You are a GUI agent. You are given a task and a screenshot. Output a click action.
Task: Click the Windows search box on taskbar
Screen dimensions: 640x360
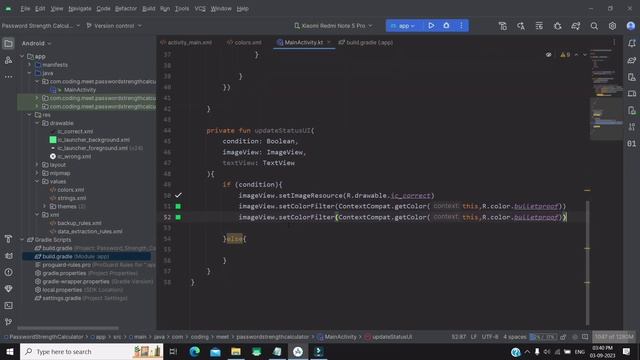point(91,352)
